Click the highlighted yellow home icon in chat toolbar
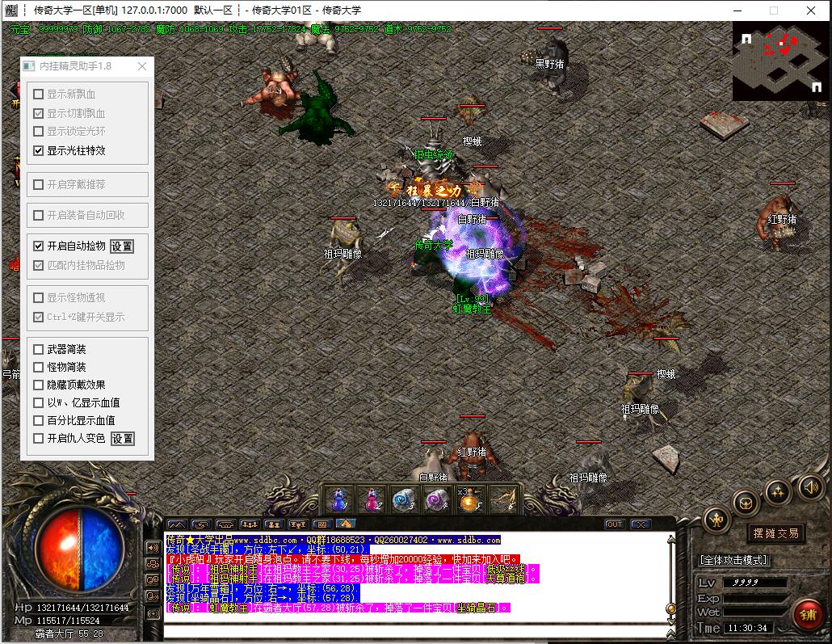 pyautogui.click(x=346, y=524)
